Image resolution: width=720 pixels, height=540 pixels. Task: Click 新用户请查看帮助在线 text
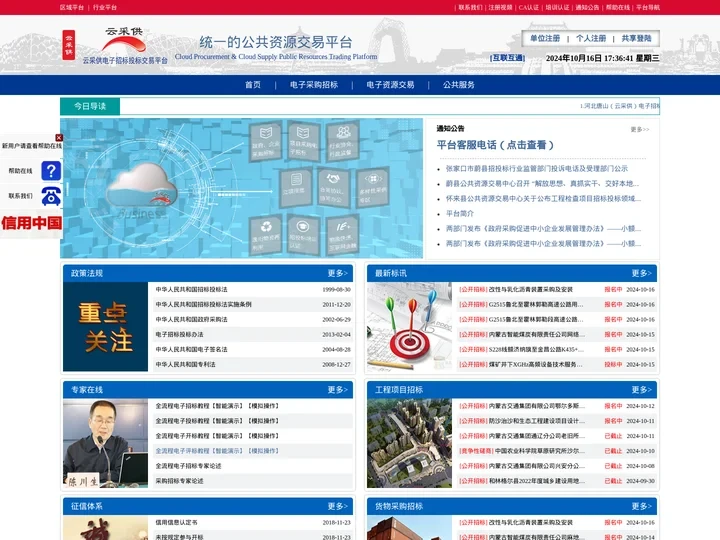tap(32, 146)
